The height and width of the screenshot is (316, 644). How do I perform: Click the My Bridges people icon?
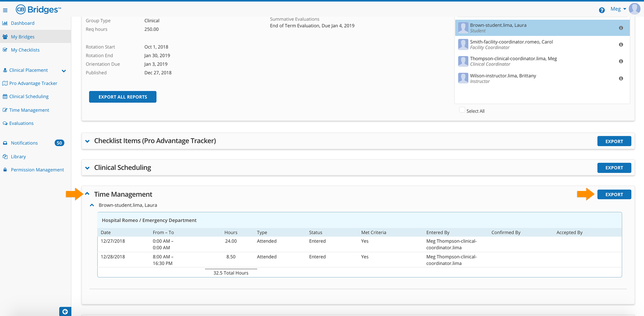click(5, 37)
